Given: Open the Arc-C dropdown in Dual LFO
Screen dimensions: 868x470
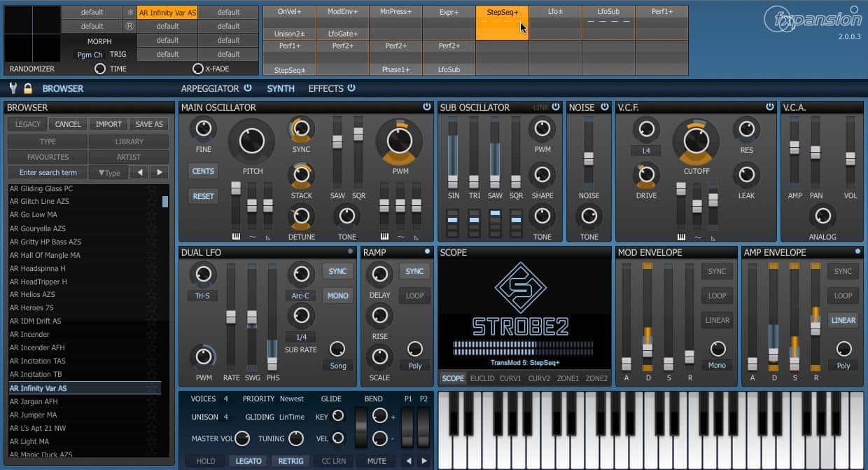Looking at the screenshot, I should pos(300,296).
